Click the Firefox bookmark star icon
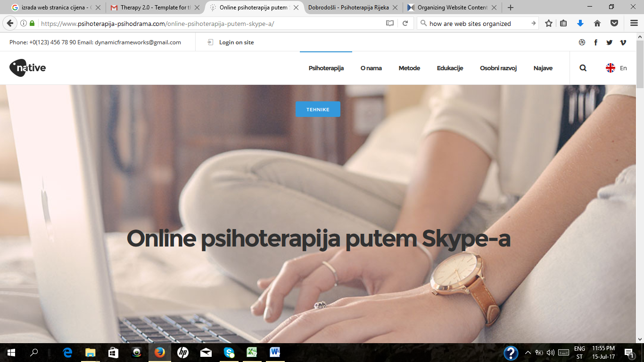The image size is (644, 362). point(549,23)
